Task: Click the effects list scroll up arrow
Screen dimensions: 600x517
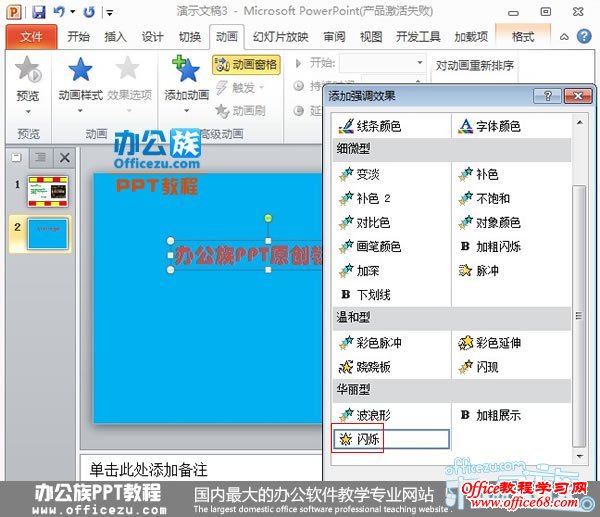Action: [x=579, y=122]
